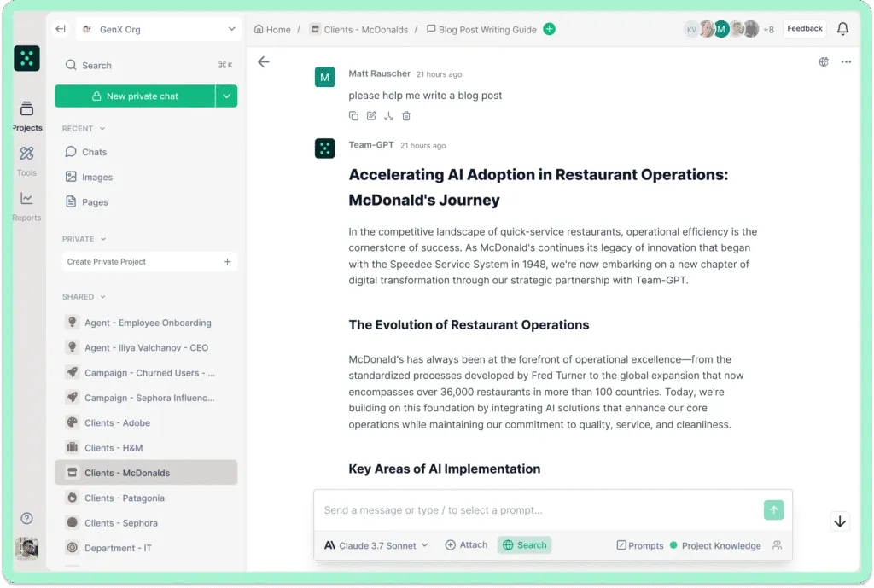The height and width of the screenshot is (588, 874).
Task: Open Clients - Adobe project
Action: click(x=146, y=423)
